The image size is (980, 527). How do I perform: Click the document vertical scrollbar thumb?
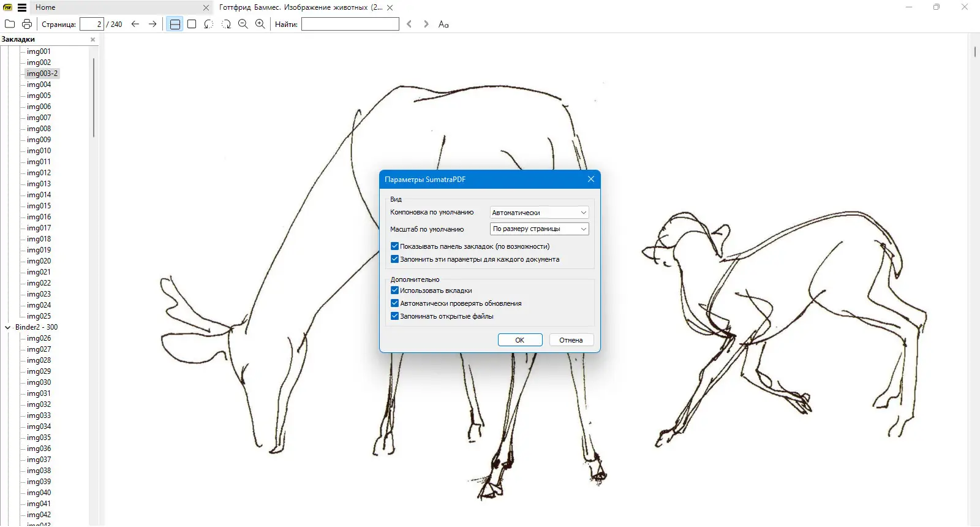(x=975, y=51)
